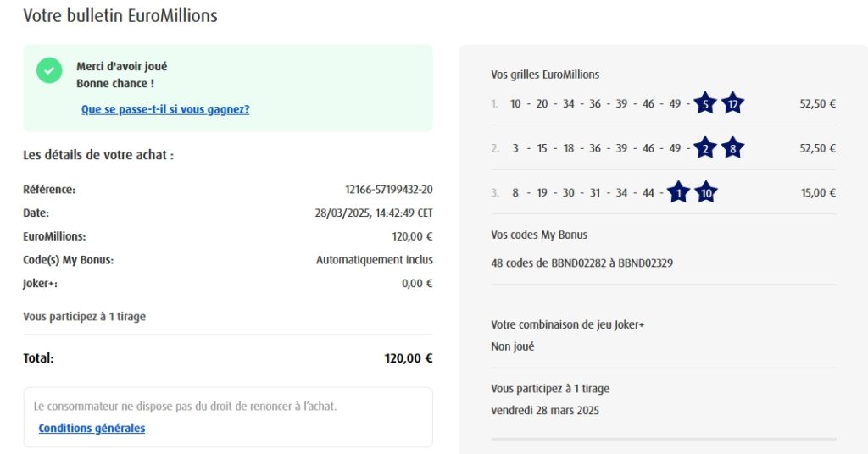Click the purchase reference number 12166-57199432-20
Screen dimensions: 868x454
click(388, 190)
